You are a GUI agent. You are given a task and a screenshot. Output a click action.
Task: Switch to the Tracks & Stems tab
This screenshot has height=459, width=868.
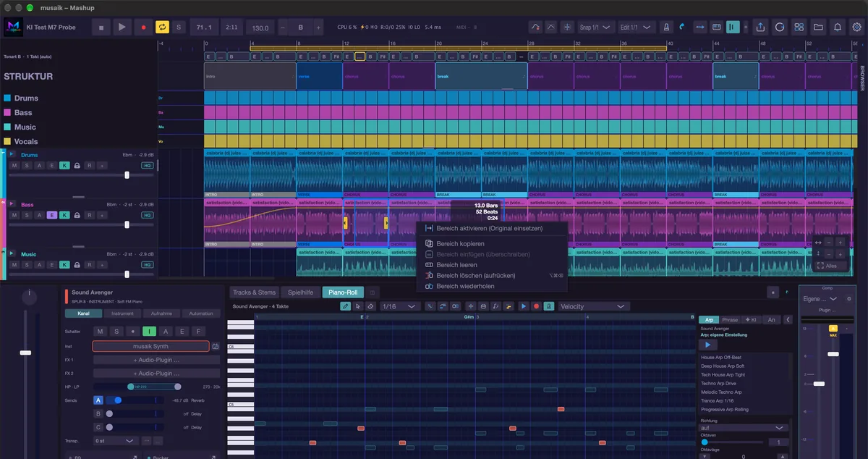pyautogui.click(x=254, y=292)
